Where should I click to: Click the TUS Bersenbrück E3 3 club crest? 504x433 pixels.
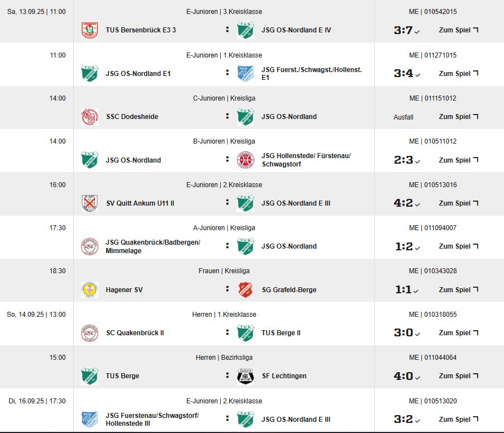(89, 30)
